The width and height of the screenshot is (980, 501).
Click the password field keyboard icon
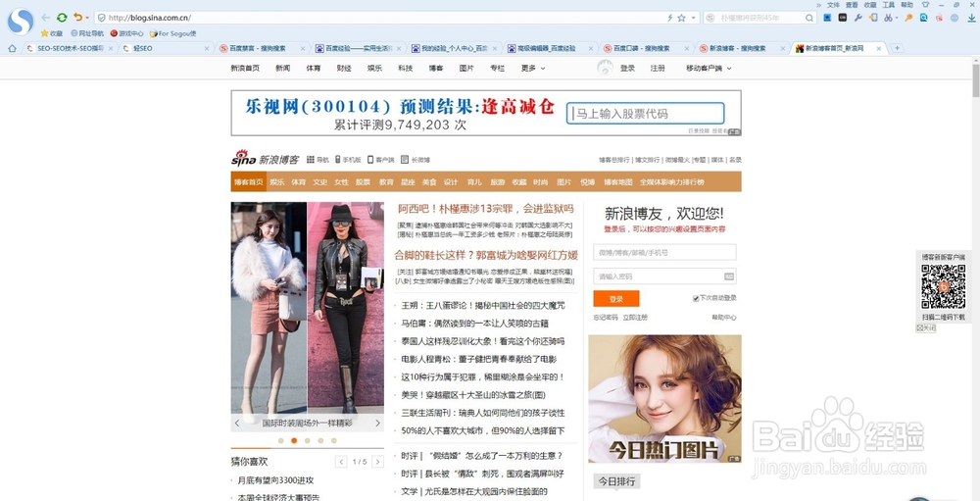[729, 276]
